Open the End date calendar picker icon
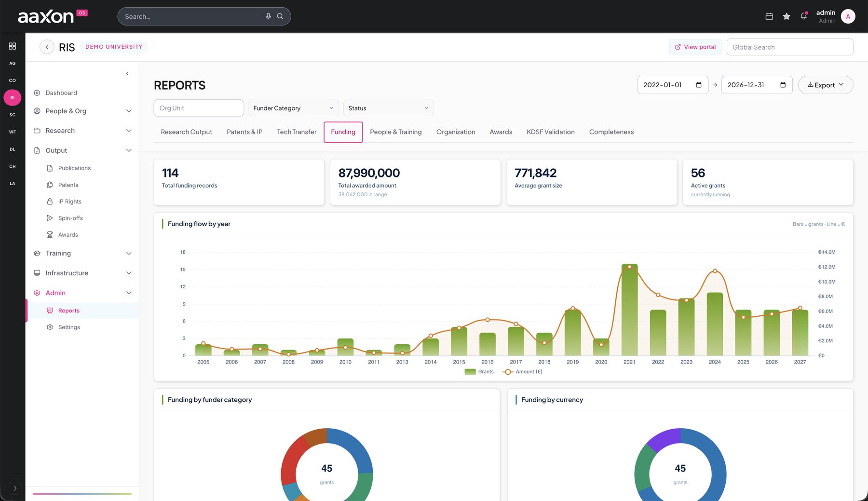 783,85
